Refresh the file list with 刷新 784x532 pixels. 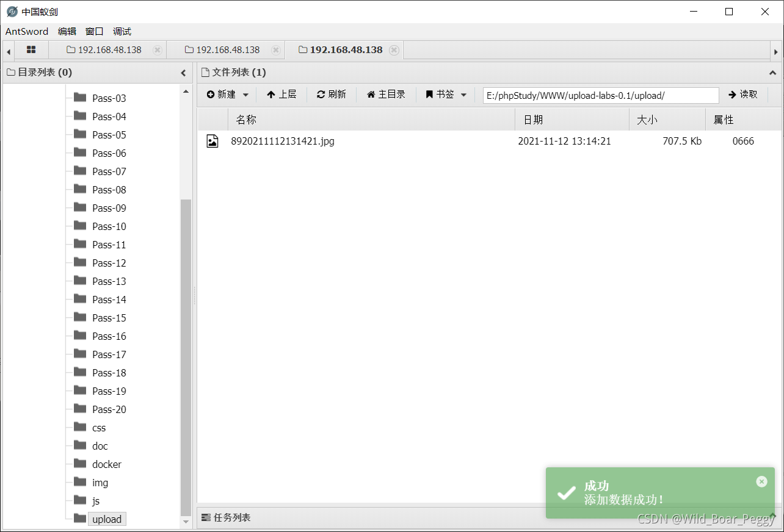332,95
